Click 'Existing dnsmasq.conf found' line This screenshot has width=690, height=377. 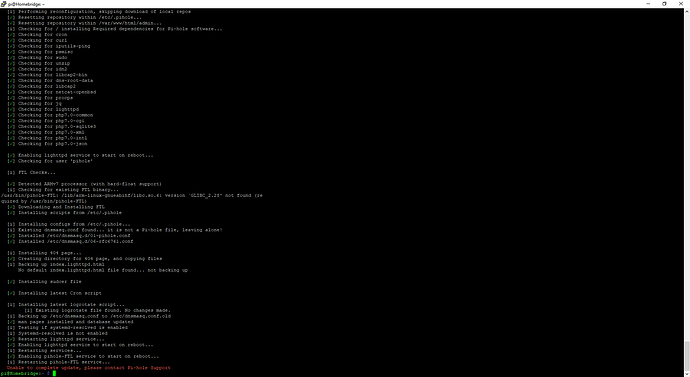tap(114, 230)
